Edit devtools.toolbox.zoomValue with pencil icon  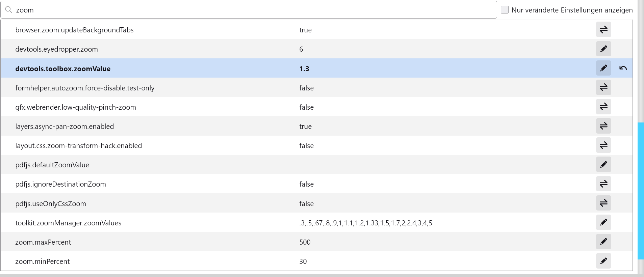(x=603, y=68)
